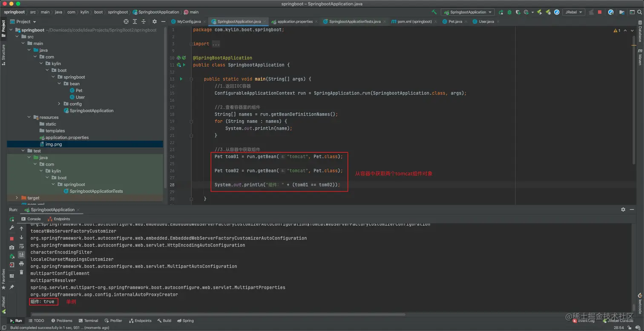Rerun application in the Run panel
The height and width of the screenshot is (331, 644).
tap(11, 219)
